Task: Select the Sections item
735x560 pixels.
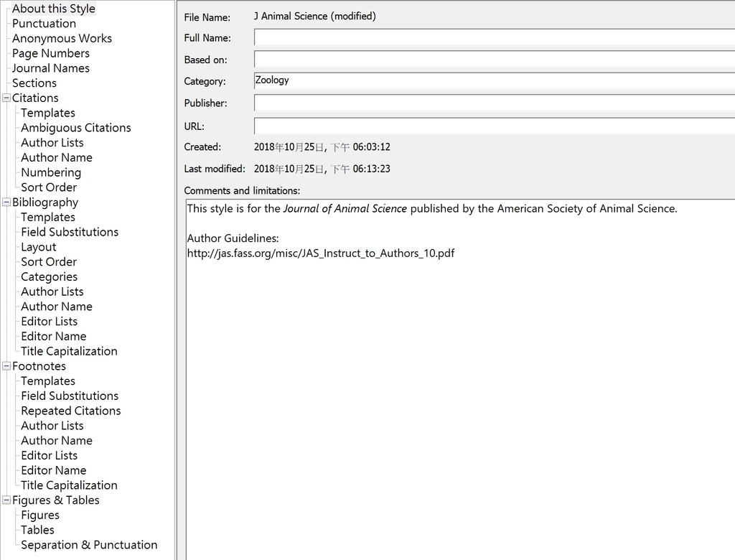Action: pos(34,83)
